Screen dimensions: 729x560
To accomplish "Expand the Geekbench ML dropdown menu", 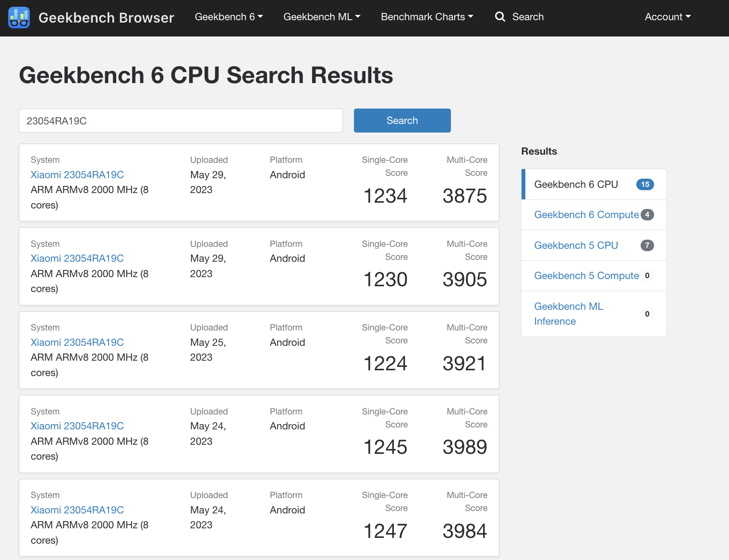I will 322,17.
